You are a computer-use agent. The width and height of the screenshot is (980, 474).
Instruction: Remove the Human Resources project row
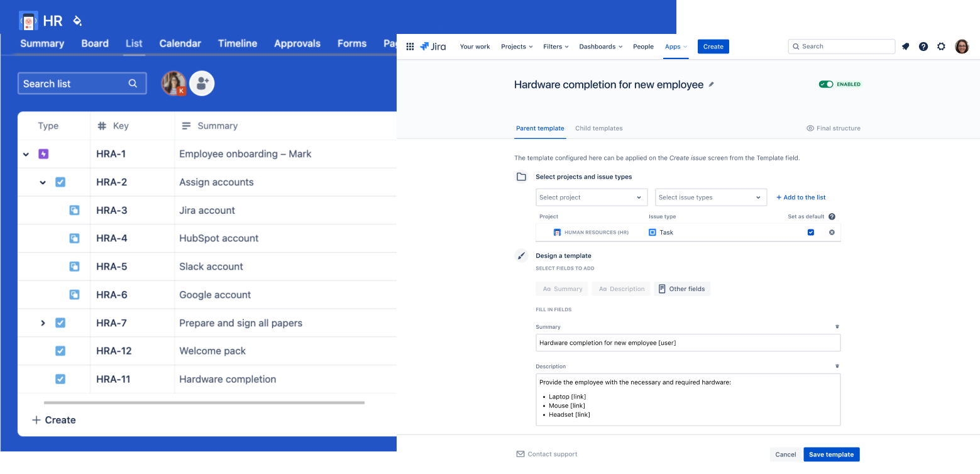(x=832, y=233)
